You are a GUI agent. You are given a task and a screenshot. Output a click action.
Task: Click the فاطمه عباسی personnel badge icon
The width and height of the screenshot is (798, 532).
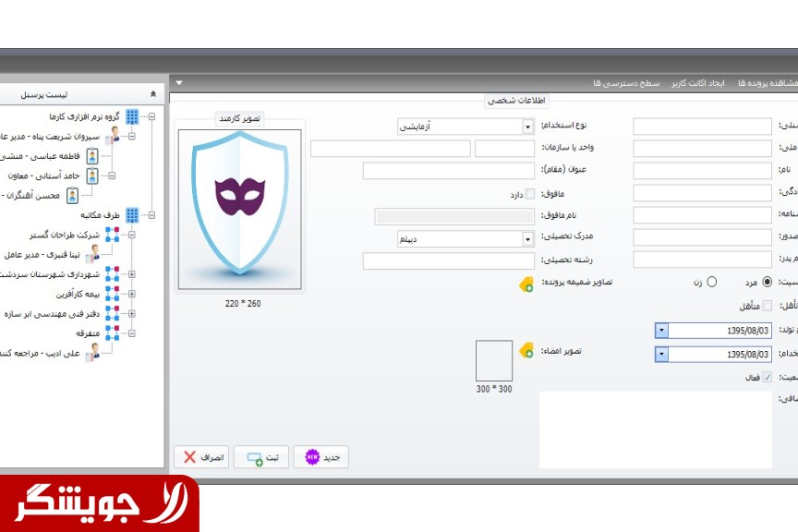pyautogui.click(x=92, y=156)
